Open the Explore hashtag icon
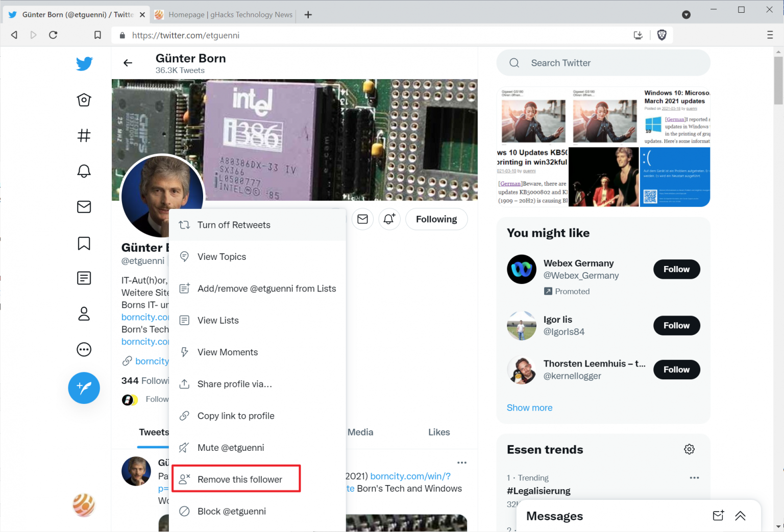The height and width of the screenshot is (532, 784). pos(84,135)
